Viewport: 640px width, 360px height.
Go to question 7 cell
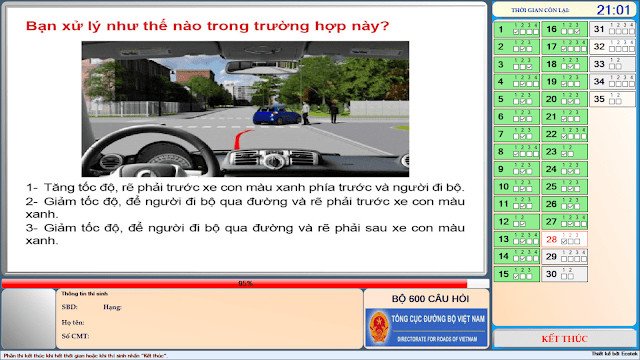coord(517,134)
